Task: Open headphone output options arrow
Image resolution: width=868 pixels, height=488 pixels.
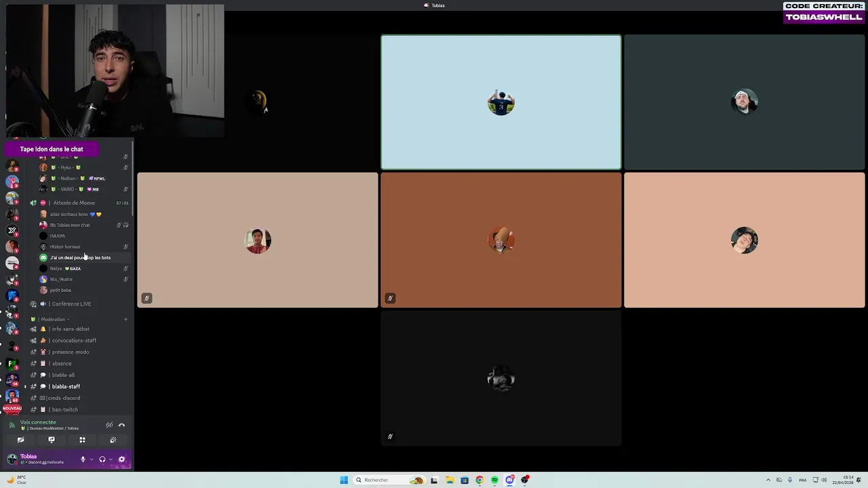Action: (x=111, y=459)
